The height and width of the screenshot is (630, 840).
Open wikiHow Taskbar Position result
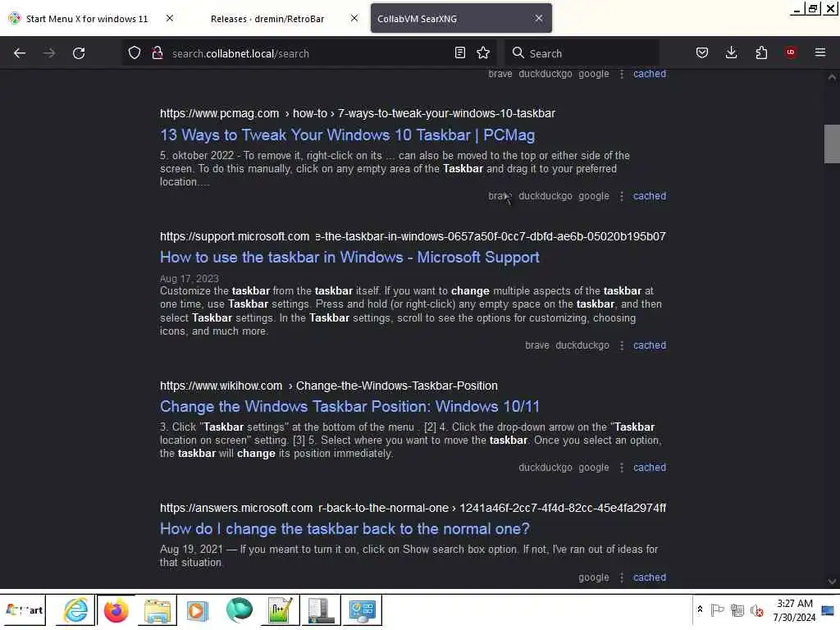click(349, 407)
